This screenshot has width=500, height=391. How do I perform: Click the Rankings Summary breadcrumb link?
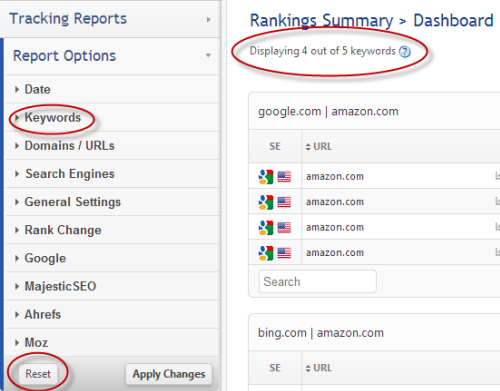point(321,21)
